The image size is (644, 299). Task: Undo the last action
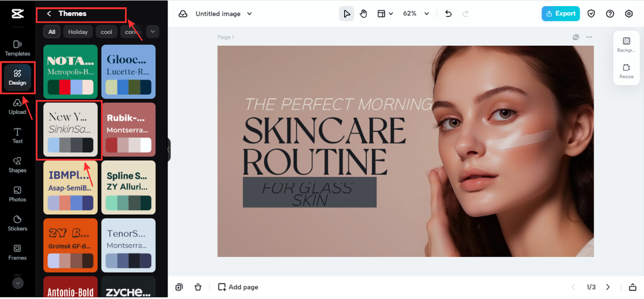(449, 14)
